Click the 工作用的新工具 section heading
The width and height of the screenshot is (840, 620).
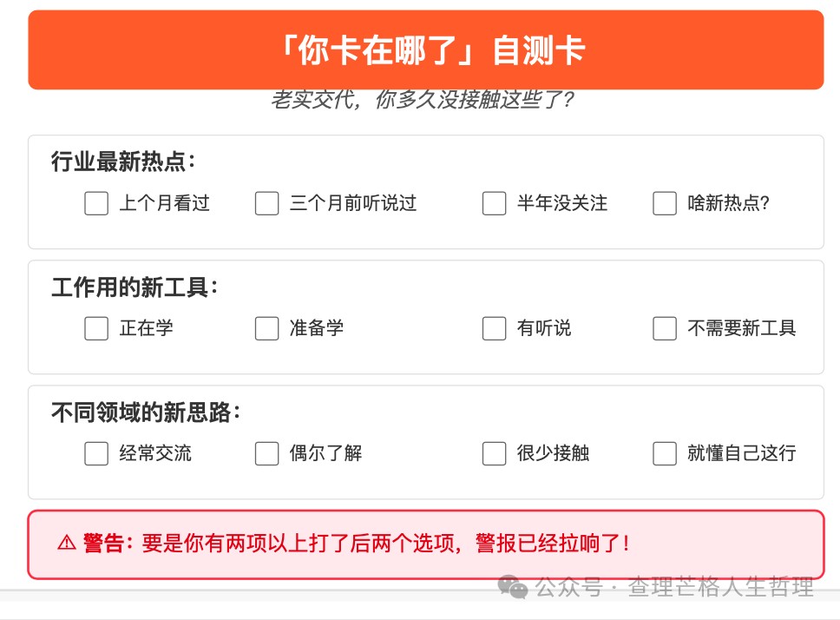135,287
